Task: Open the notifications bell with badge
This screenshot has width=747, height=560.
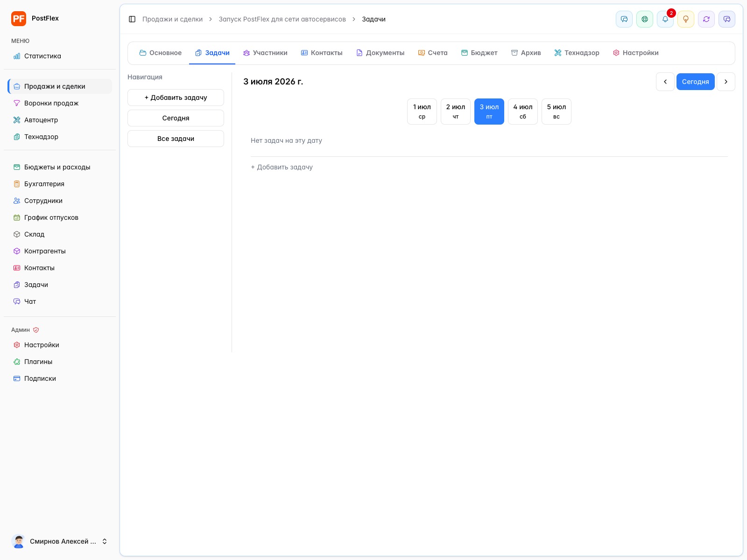Action: 665,19
